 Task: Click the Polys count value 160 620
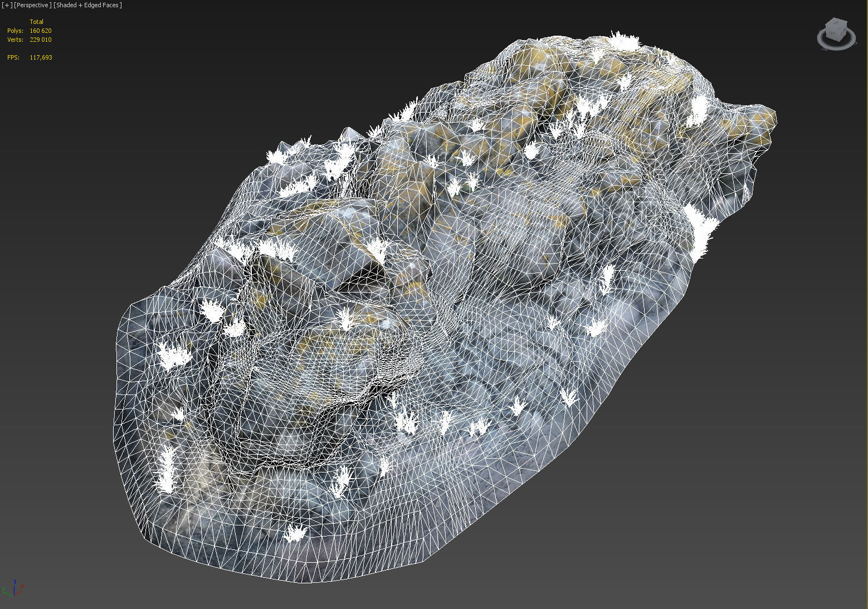tap(41, 31)
